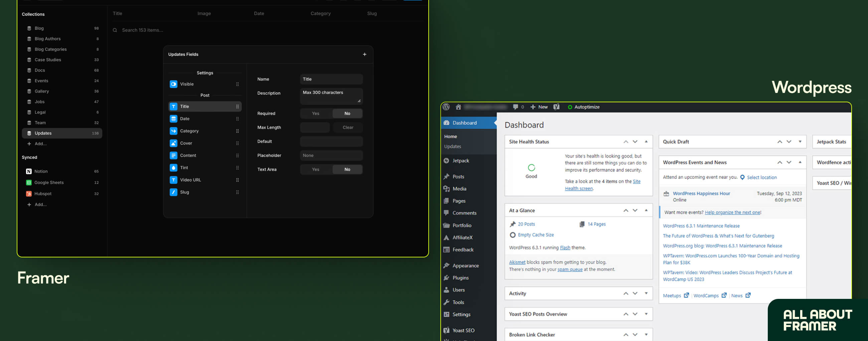Expand the Quick Draft panel triangle
868x341 pixels.
click(x=800, y=142)
